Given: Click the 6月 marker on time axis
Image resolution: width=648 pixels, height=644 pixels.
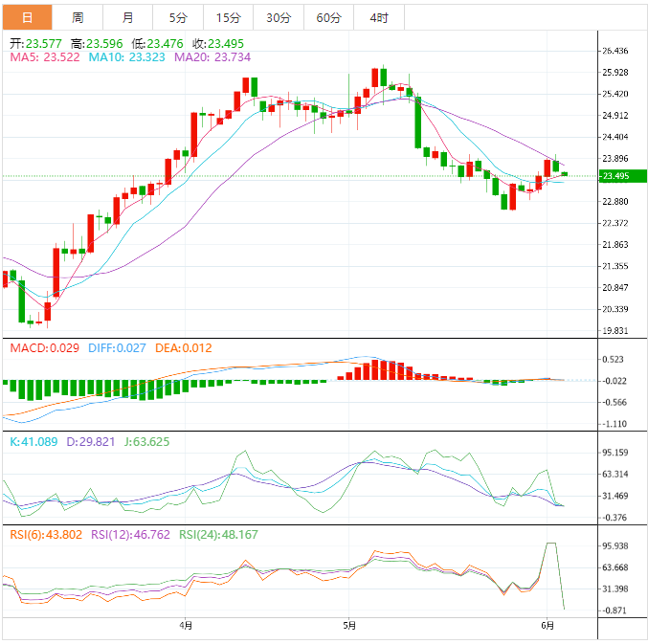Looking at the screenshot, I should click(547, 626).
